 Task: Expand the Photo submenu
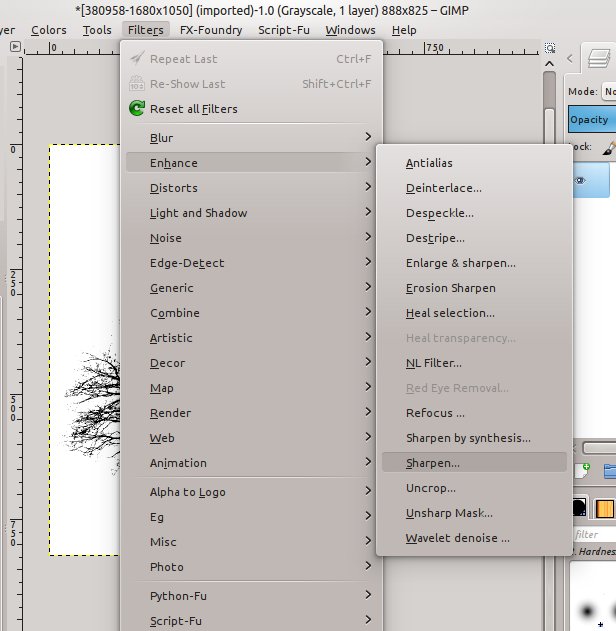point(251,566)
